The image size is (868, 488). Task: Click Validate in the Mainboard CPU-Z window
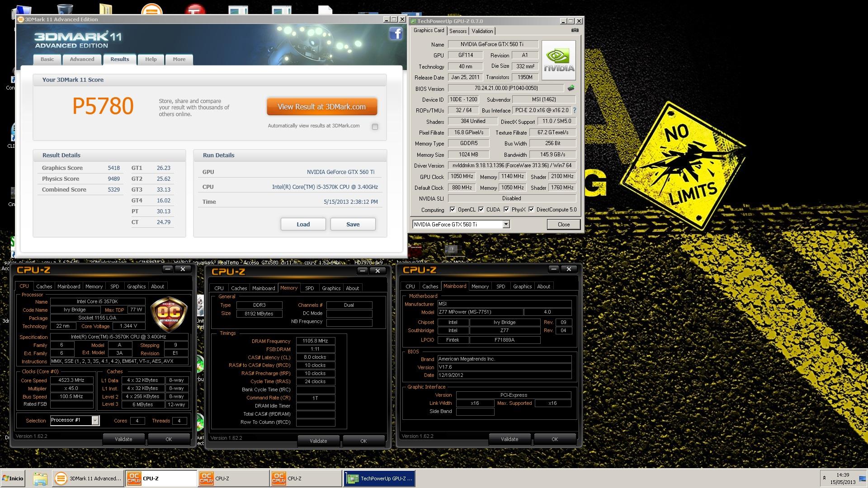point(509,439)
